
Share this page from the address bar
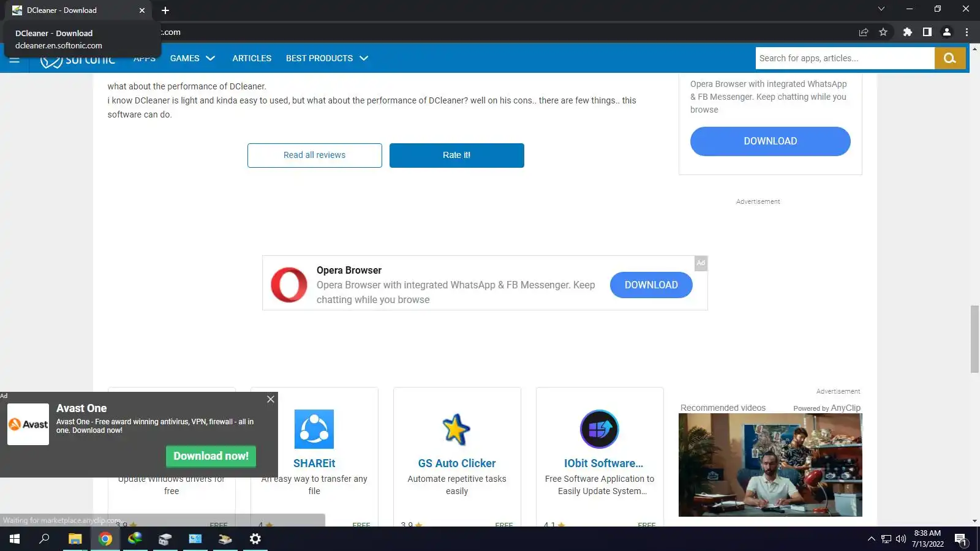point(864,32)
